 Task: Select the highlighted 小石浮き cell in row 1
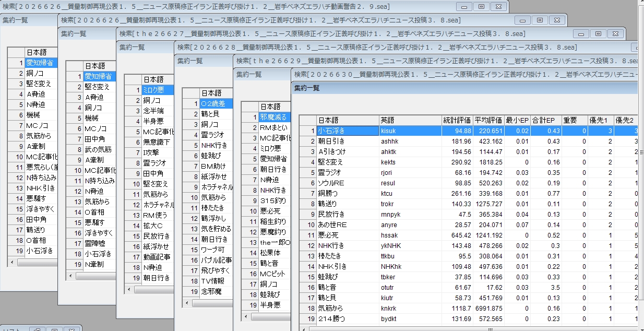pos(348,131)
